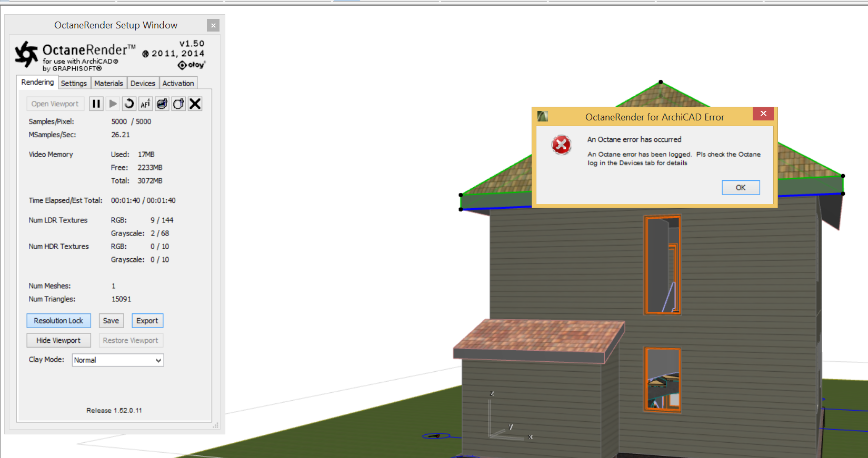This screenshot has width=868, height=458.
Task: Activate the AF autofocus picker tool
Action: pos(145,104)
